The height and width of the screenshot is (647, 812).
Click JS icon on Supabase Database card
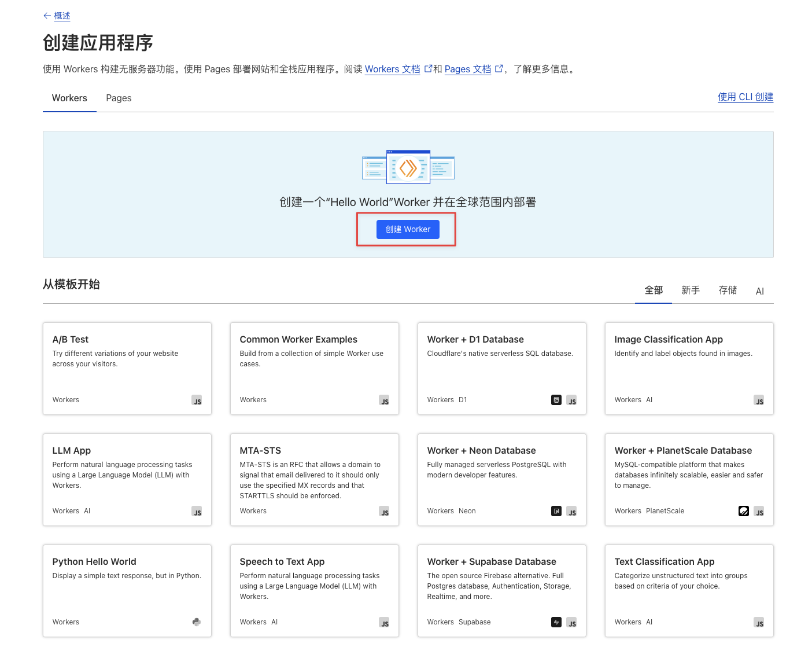571,622
